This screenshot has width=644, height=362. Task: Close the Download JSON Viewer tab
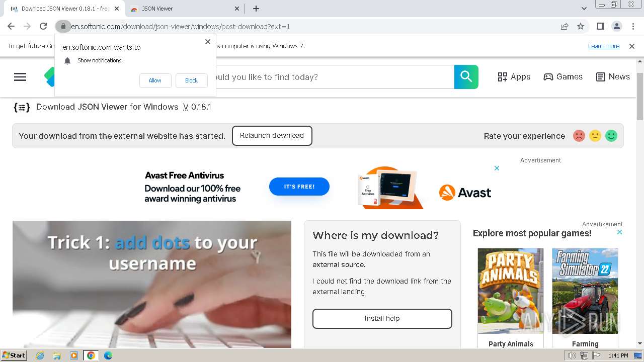117,9
